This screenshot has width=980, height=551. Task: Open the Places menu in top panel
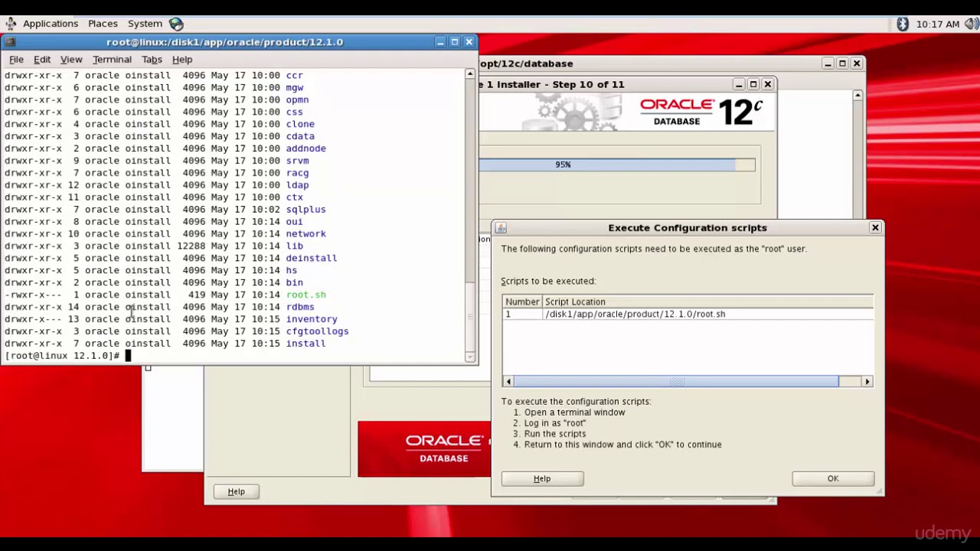tap(103, 24)
